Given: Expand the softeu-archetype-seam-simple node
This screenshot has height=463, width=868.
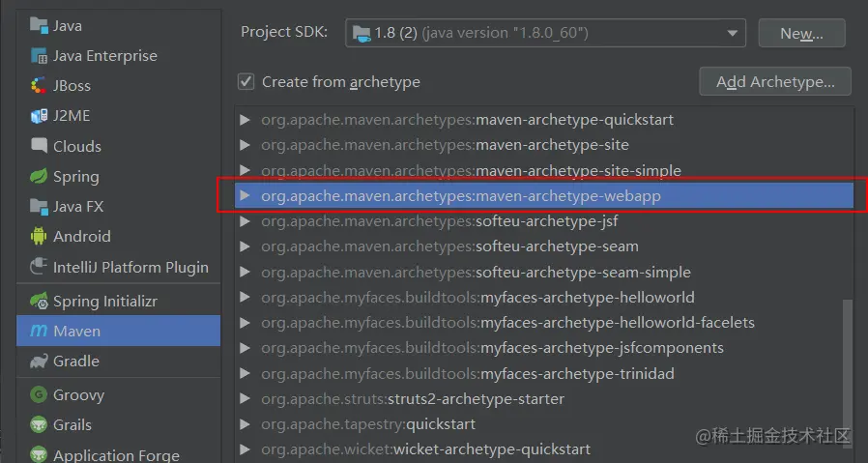Looking at the screenshot, I should tap(245, 272).
